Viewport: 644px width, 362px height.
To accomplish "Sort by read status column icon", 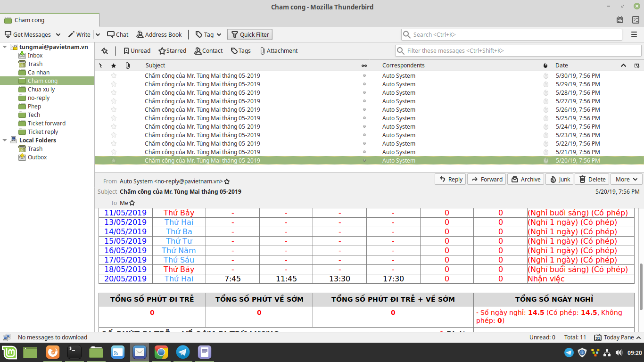I will [x=364, y=66].
